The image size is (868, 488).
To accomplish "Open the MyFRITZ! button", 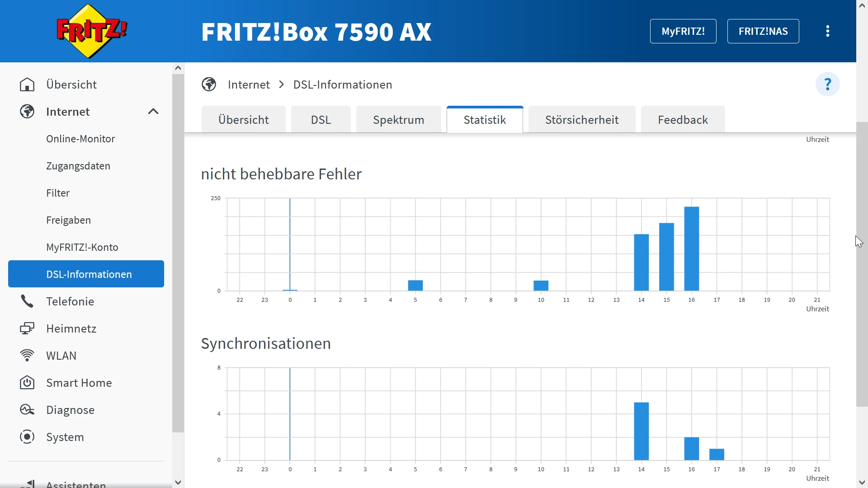I will (683, 31).
